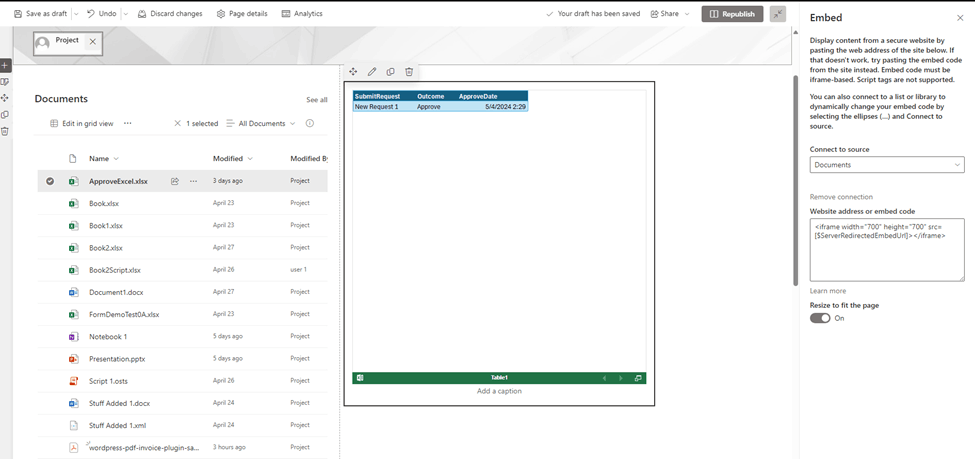Open Book2.xlsx file
Viewport: 975px width, 459px height.
[106, 248]
